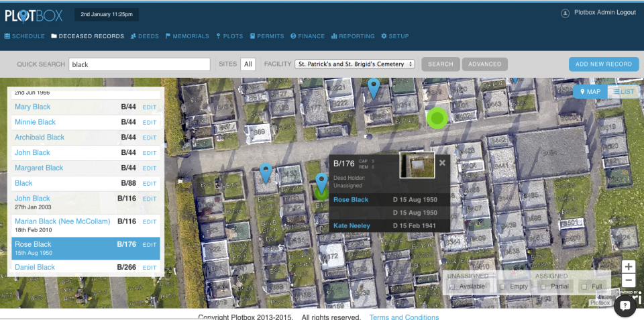Open the Plots section

coord(229,36)
